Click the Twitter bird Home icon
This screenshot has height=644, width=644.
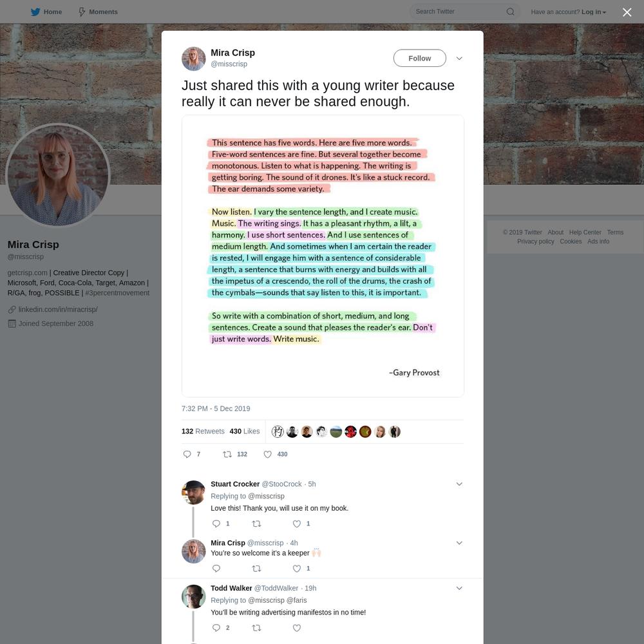pos(35,12)
